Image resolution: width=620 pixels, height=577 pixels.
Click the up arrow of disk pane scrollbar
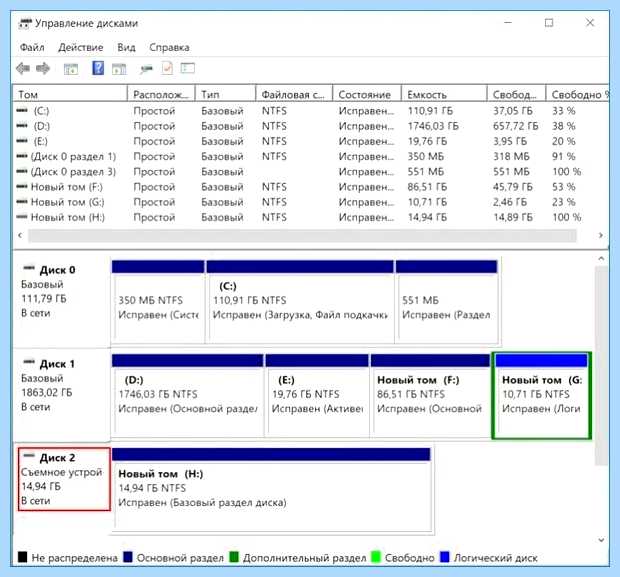click(601, 259)
